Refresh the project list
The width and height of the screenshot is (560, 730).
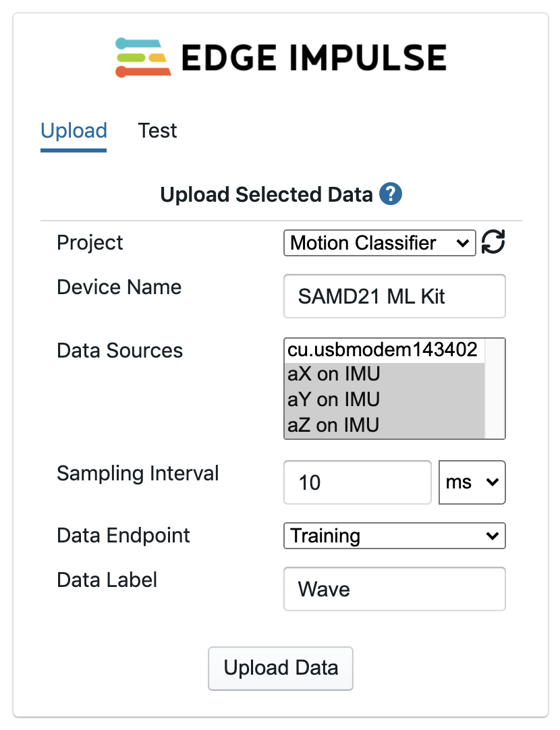point(494,242)
